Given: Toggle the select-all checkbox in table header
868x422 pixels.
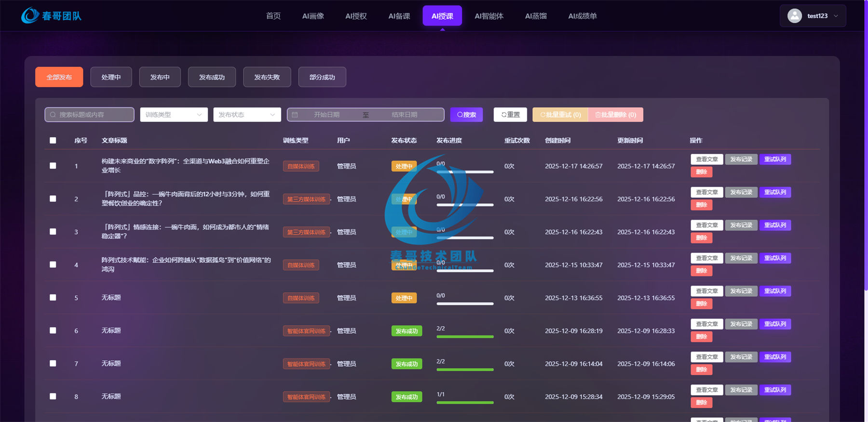Looking at the screenshot, I should pyautogui.click(x=53, y=140).
